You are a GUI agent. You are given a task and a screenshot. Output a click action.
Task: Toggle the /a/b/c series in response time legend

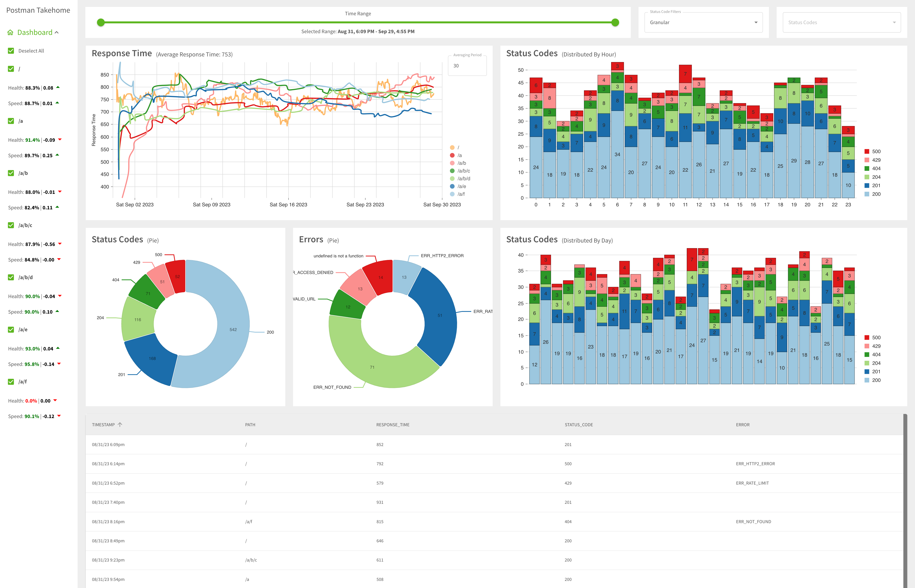[460, 171]
